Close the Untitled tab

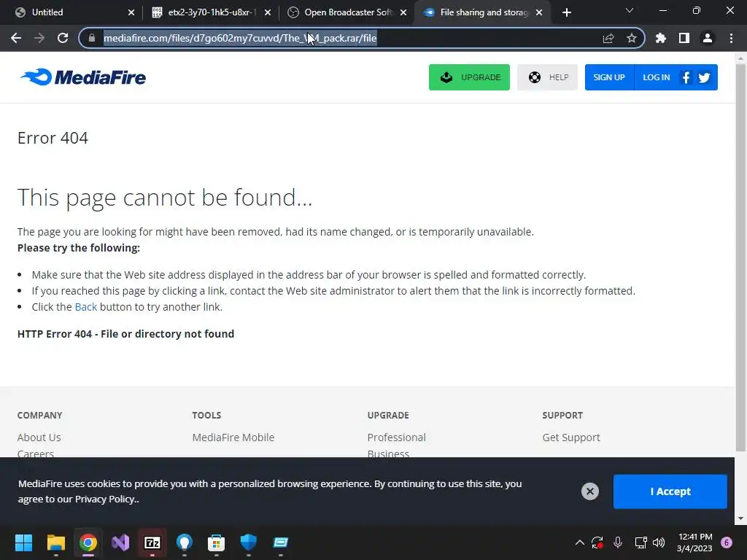point(131,12)
